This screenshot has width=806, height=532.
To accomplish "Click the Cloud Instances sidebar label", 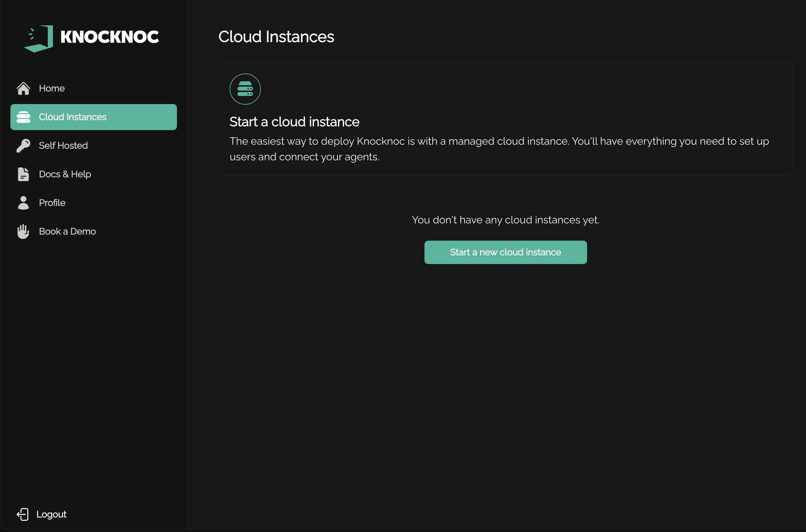I will [73, 117].
